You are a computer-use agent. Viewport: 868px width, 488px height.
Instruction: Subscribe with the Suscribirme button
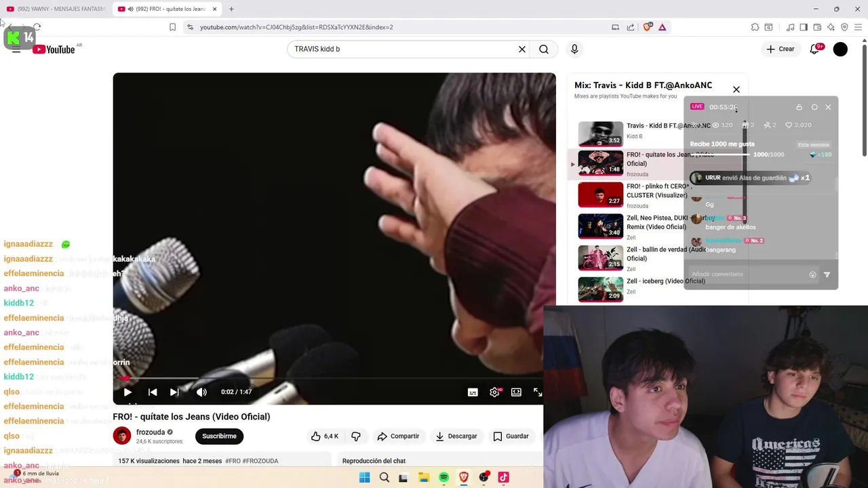(x=219, y=436)
